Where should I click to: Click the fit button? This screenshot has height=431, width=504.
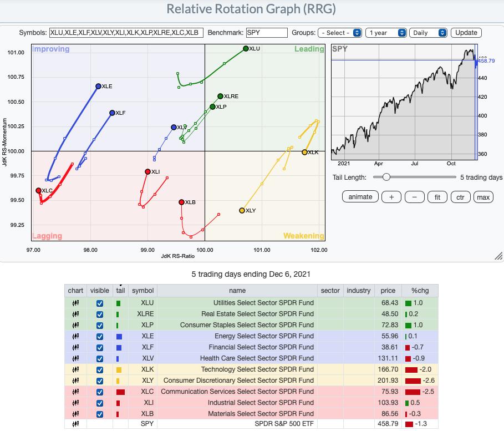pyautogui.click(x=437, y=197)
